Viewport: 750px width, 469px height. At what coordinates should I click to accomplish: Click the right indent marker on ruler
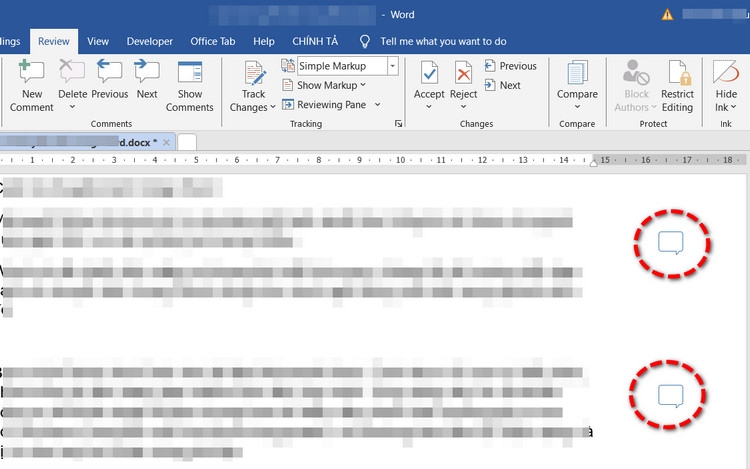pyautogui.click(x=594, y=163)
